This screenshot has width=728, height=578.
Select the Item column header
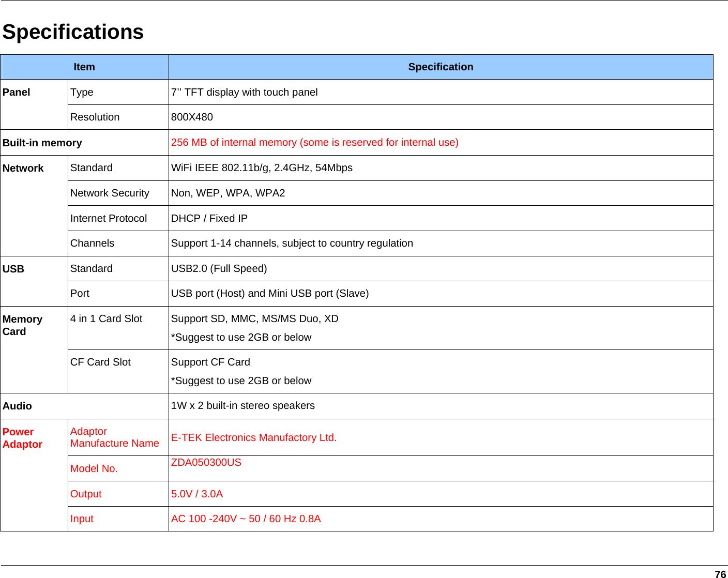[84, 67]
